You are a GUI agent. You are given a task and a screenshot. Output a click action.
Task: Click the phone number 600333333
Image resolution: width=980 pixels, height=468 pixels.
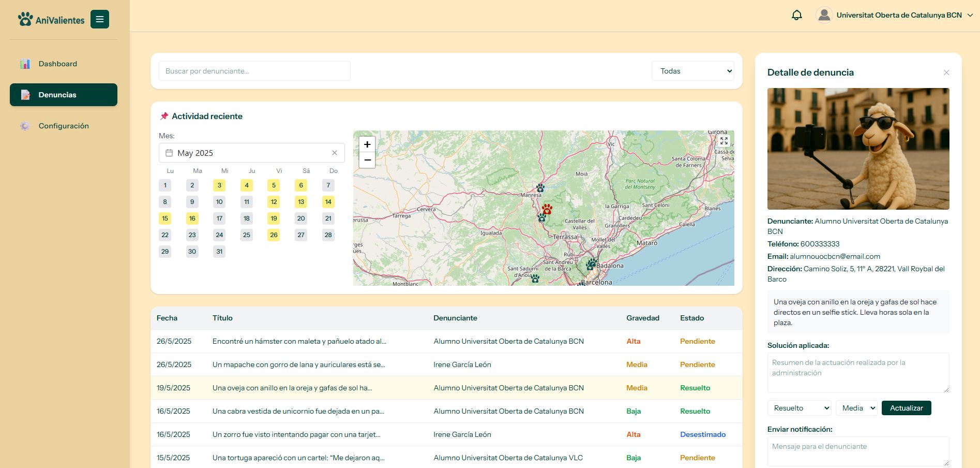pyautogui.click(x=820, y=244)
